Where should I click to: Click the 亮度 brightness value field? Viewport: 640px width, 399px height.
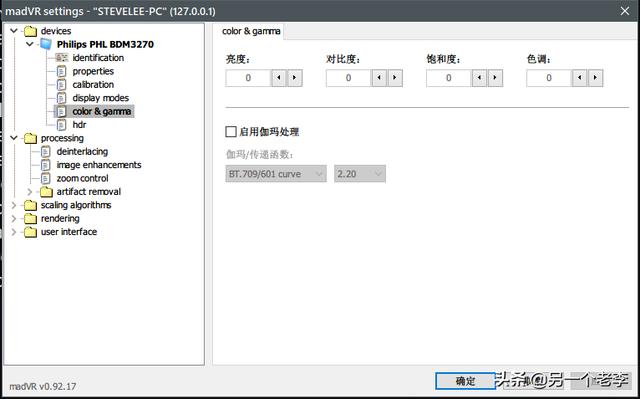tap(248, 78)
